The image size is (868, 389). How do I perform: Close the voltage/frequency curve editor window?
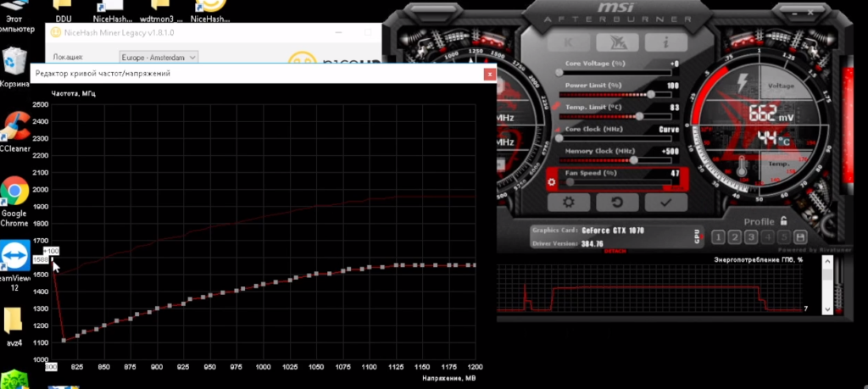coord(489,74)
